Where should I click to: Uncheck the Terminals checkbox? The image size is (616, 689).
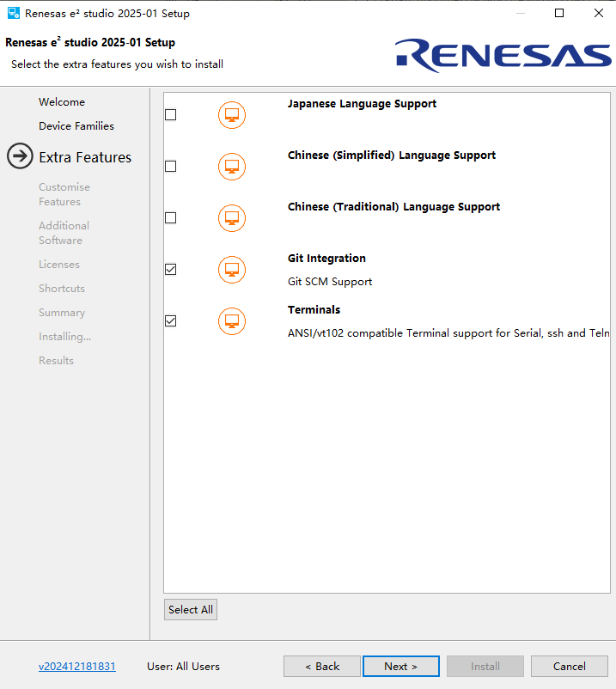pyautogui.click(x=170, y=320)
